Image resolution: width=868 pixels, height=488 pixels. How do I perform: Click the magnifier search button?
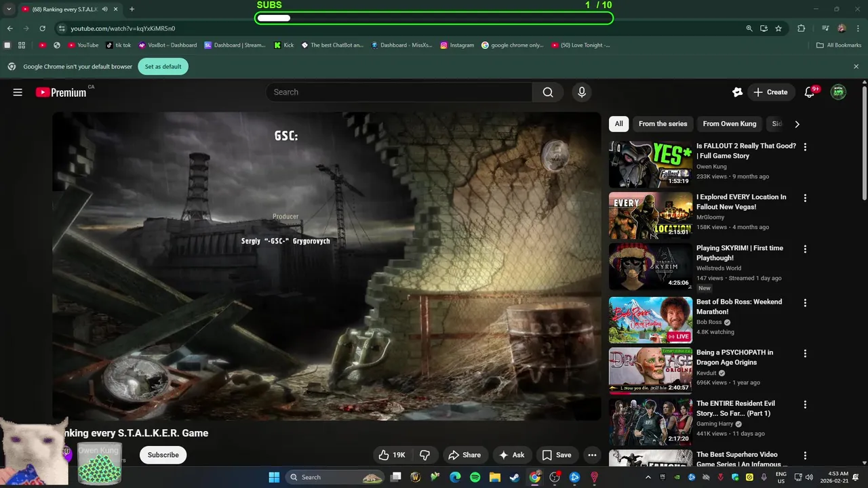[x=548, y=92]
